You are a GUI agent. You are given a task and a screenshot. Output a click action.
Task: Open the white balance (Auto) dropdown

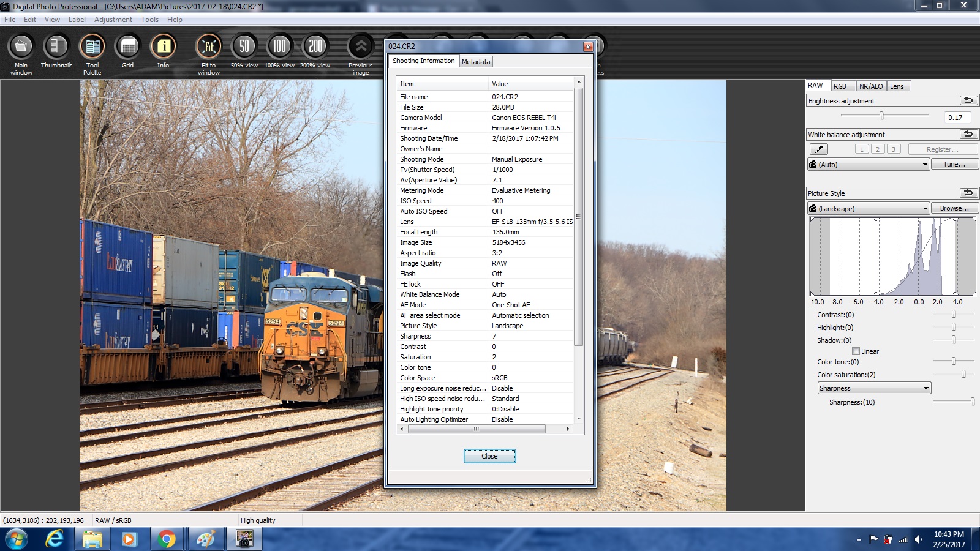(x=868, y=165)
